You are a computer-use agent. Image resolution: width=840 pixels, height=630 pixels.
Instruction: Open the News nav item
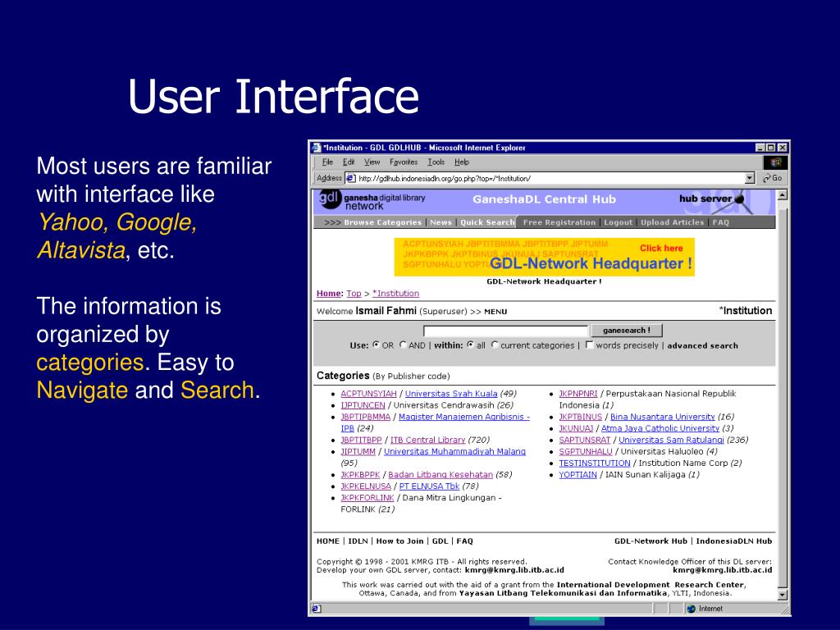coord(441,222)
